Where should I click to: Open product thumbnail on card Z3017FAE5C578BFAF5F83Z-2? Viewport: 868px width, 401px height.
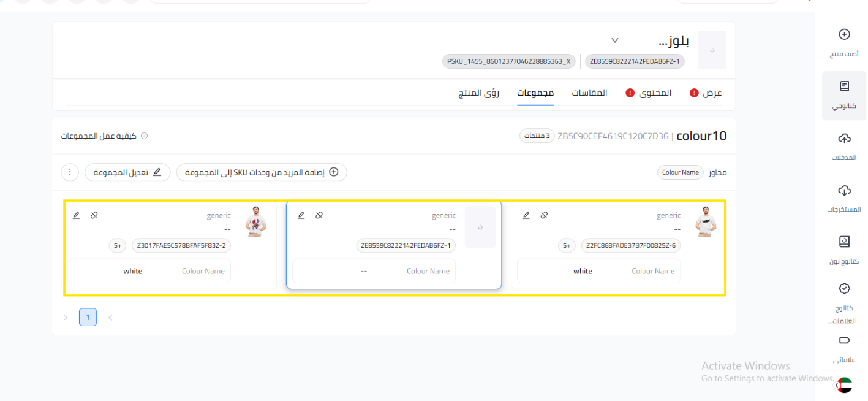(256, 222)
